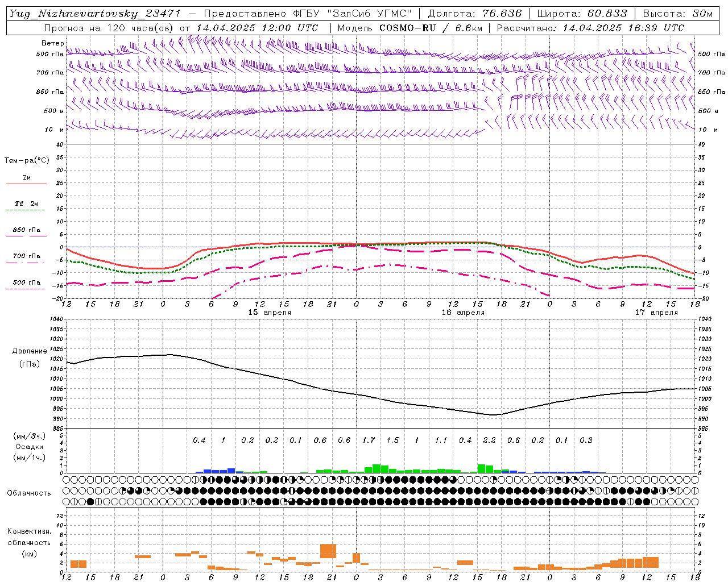
Task: Click the (гПа) unit label under Давление
Action: (30, 364)
